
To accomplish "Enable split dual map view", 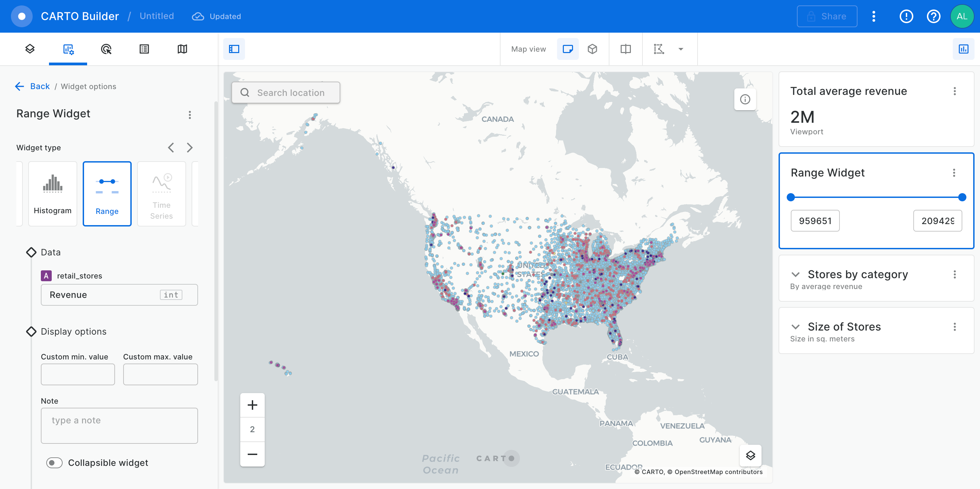I will tap(625, 49).
